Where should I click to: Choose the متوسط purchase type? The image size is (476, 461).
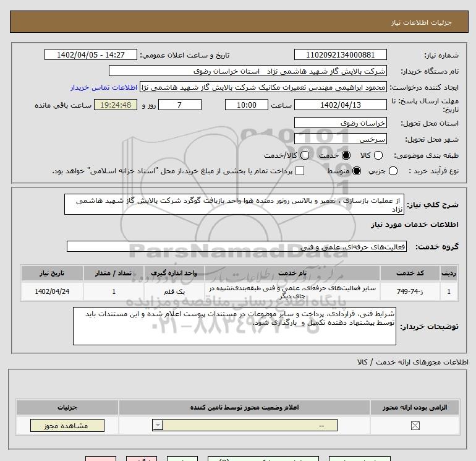[357, 171]
